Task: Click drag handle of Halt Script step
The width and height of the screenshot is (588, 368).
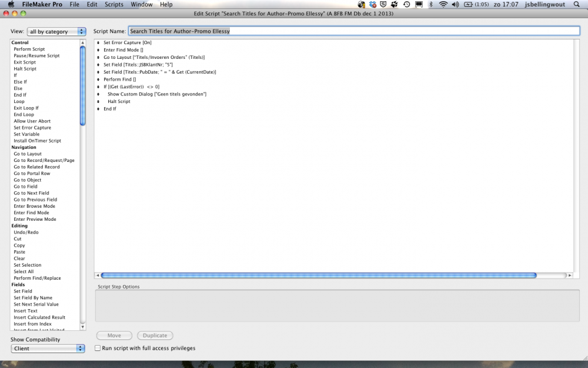Action: pyautogui.click(x=98, y=101)
